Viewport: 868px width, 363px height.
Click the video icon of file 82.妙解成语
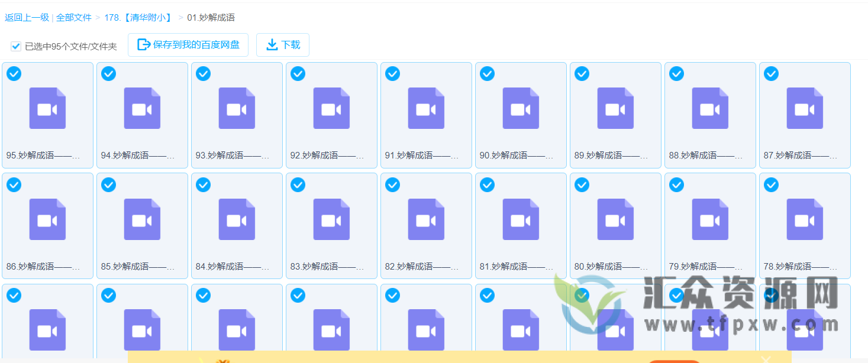426,219
